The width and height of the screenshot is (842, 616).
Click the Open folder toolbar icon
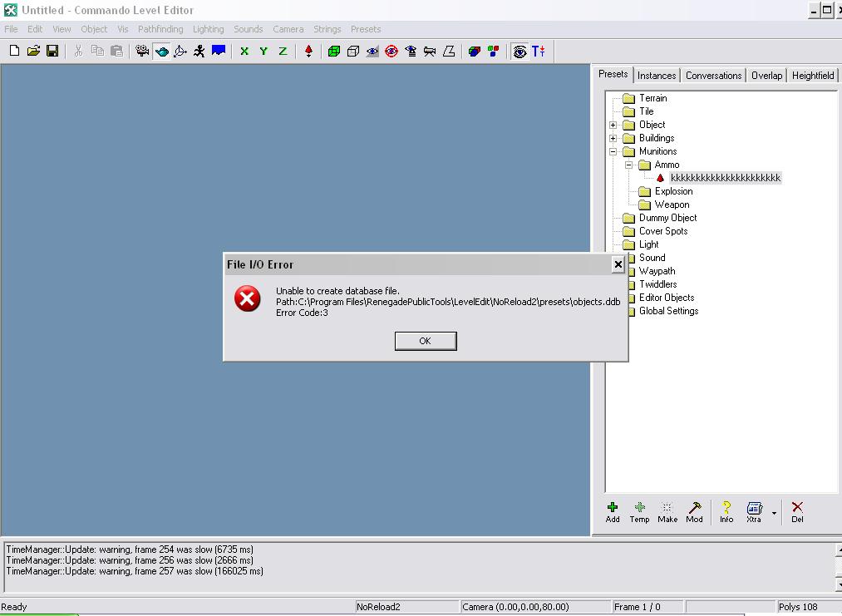click(33, 51)
